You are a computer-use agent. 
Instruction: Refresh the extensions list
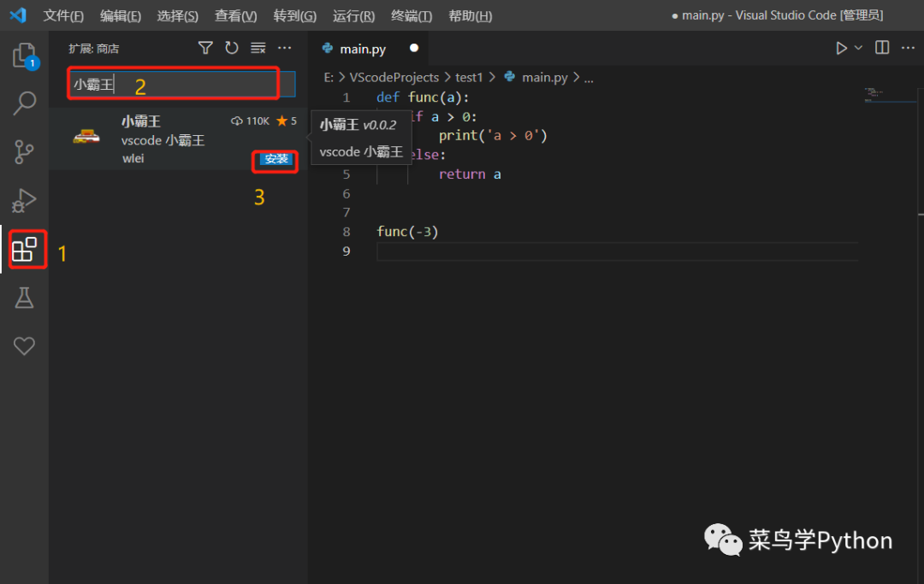click(x=232, y=48)
